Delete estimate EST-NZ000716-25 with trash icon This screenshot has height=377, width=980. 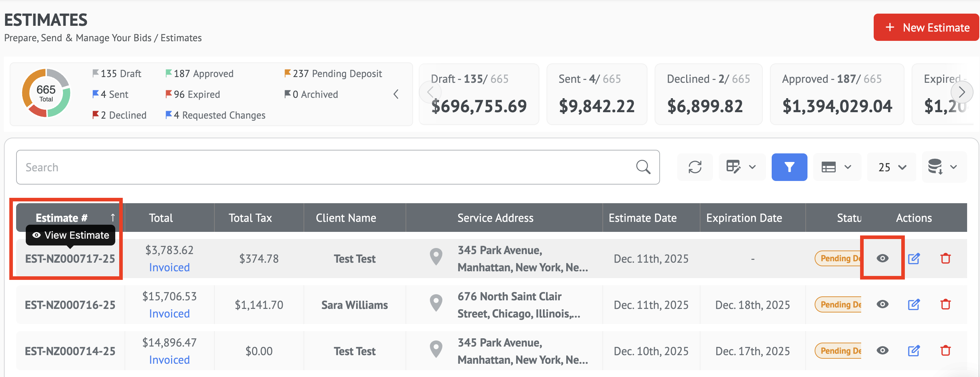tap(945, 305)
